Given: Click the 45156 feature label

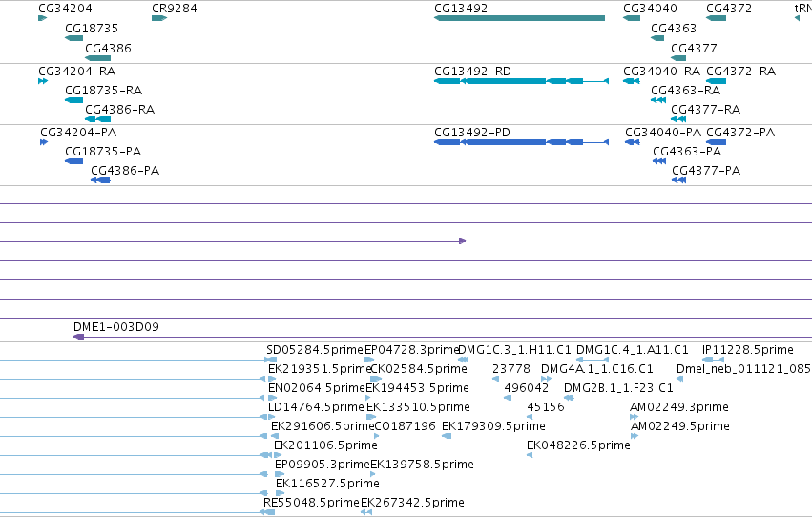Looking at the screenshot, I should click(546, 406).
